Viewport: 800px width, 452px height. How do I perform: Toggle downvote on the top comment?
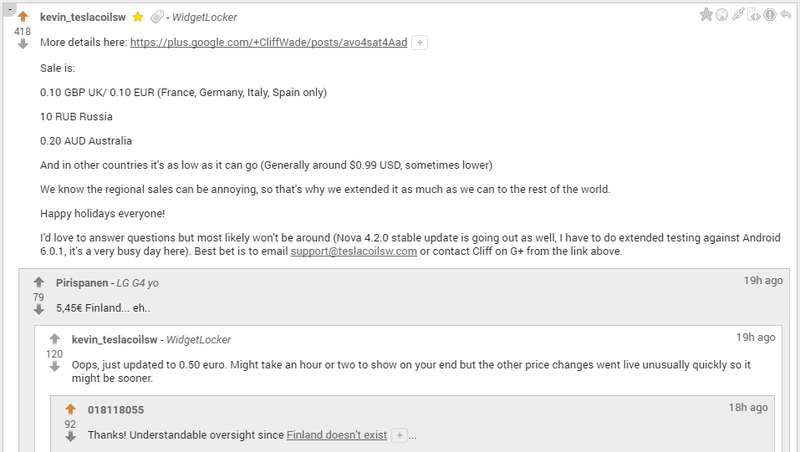coord(23,44)
